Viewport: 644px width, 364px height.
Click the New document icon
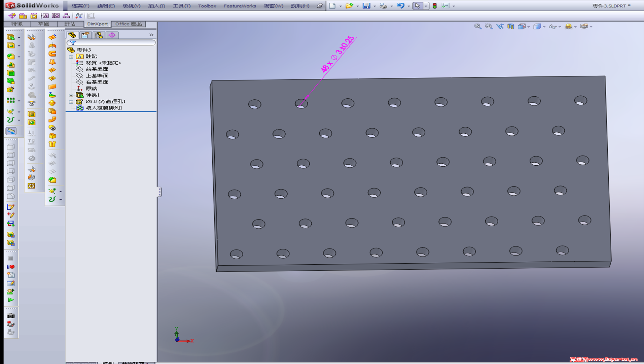coord(332,6)
